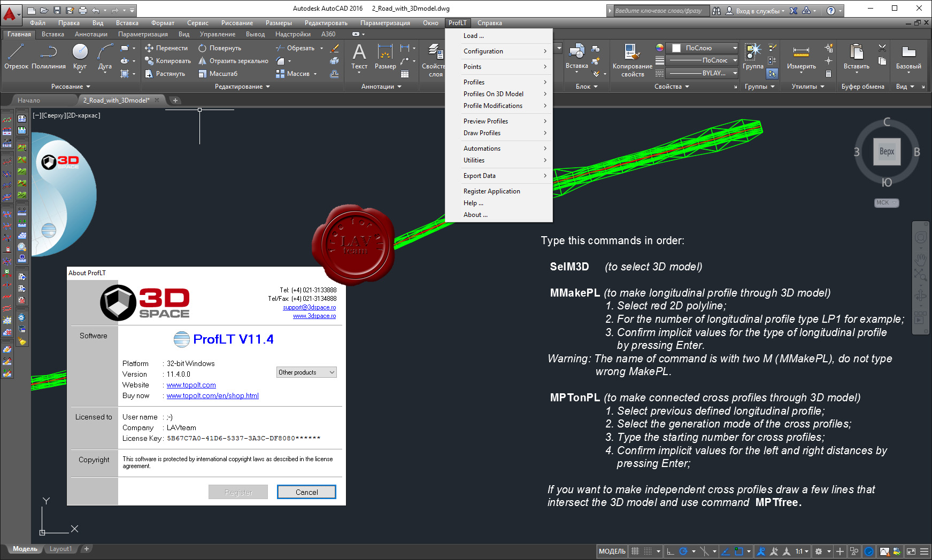Toggle object snap tracking in status bar
The width and height of the screenshot is (932, 560).
coord(726,551)
